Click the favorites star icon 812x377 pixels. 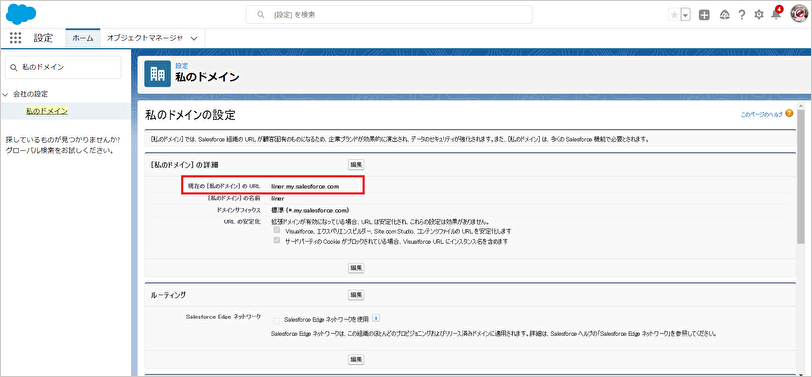(674, 15)
